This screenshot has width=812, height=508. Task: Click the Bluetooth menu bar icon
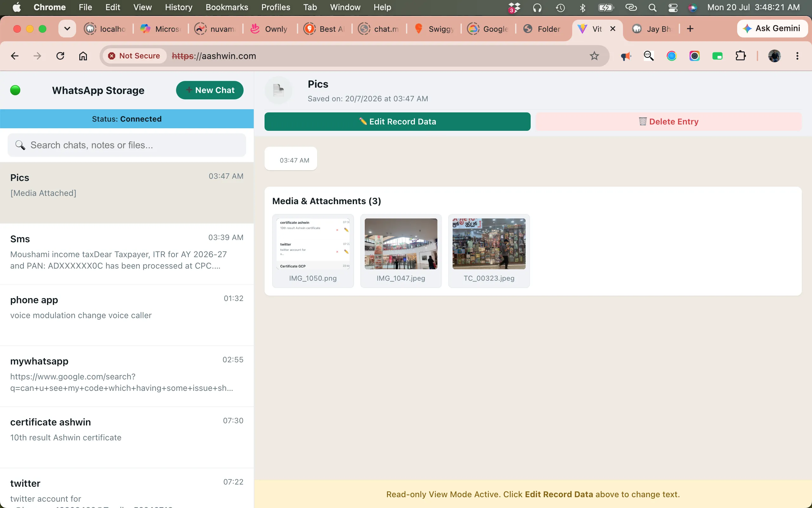(x=582, y=7)
